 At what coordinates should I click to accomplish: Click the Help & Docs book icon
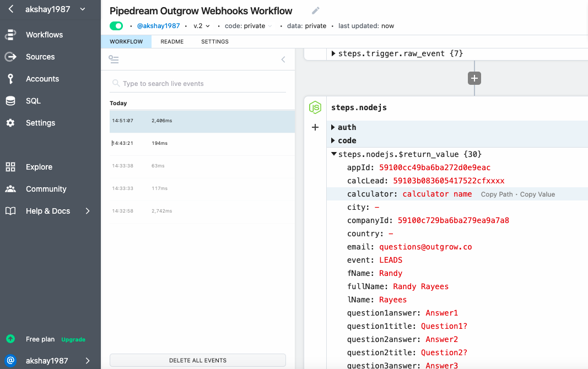10,211
